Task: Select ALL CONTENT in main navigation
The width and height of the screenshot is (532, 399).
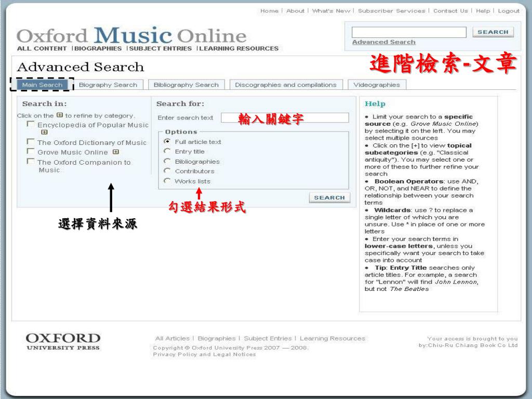Action: point(42,48)
